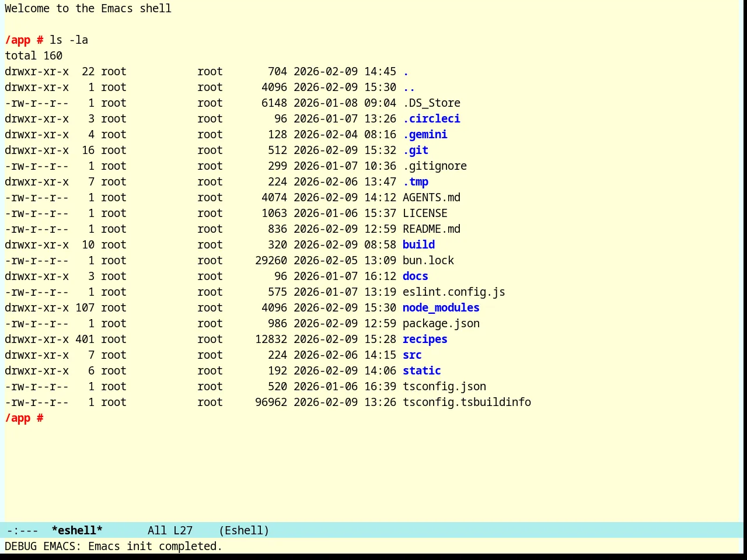Open the .circleci directory entry

click(x=431, y=119)
